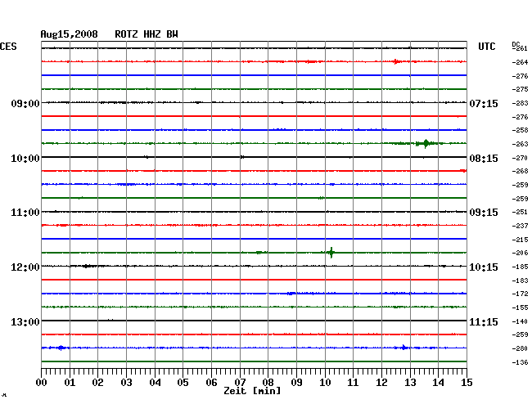
Task: Click the DC offset value -280
Action: 520,348
